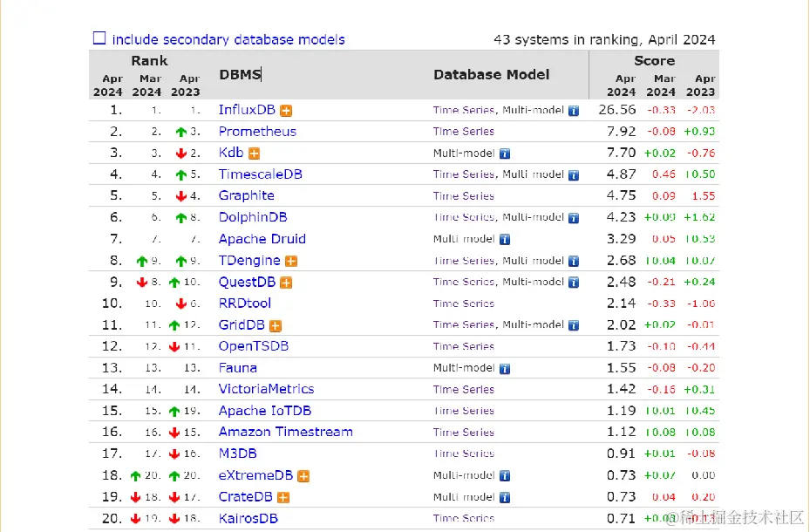The height and width of the screenshot is (532, 810).
Task: Open the Graphite link
Action: pyautogui.click(x=247, y=195)
